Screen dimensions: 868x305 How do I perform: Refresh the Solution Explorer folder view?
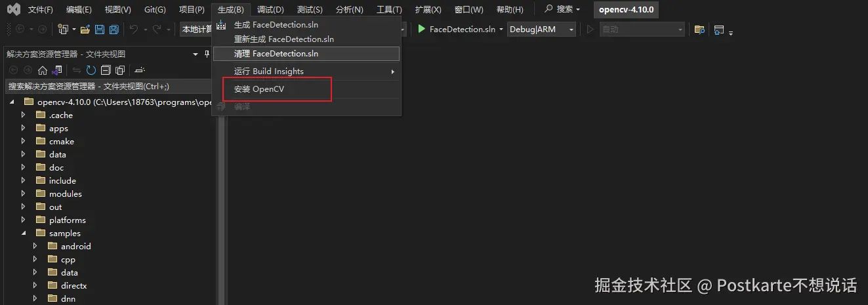(91, 70)
